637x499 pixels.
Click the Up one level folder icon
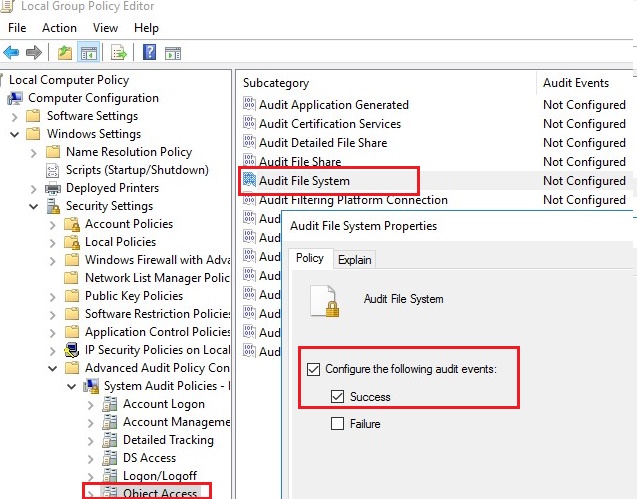[x=65, y=52]
